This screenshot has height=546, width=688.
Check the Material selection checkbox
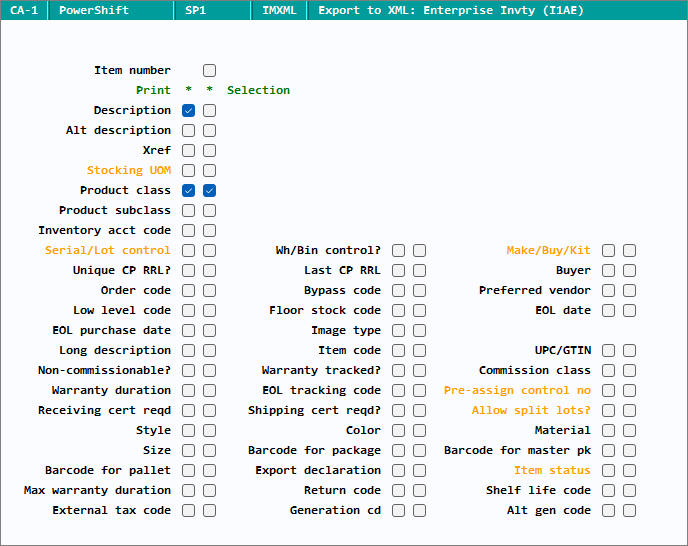(629, 430)
